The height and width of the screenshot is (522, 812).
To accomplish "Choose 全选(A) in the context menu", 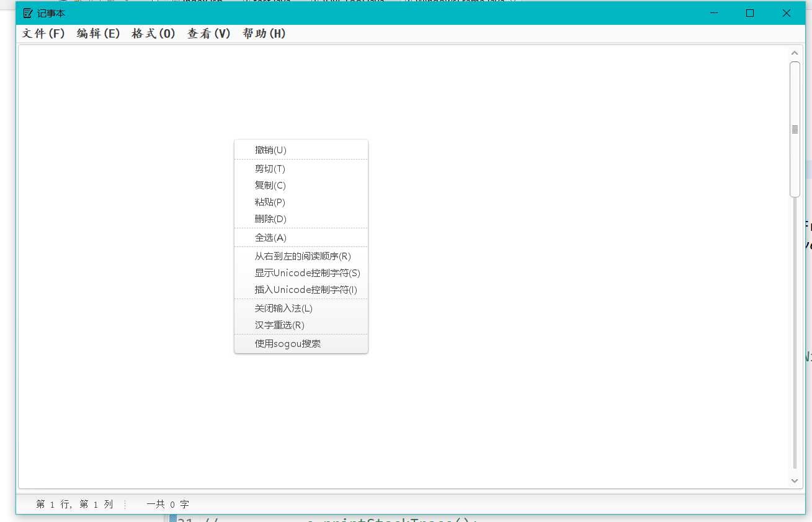I will pyautogui.click(x=301, y=238).
